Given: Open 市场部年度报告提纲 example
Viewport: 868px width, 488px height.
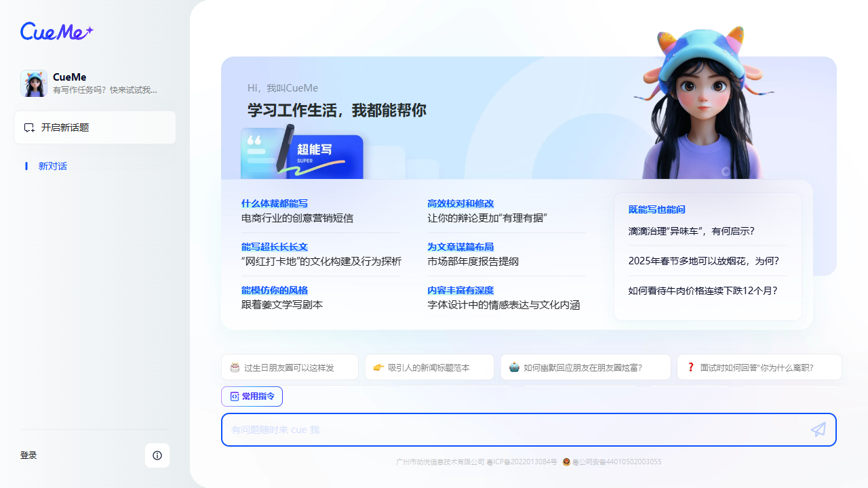Looking at the screenshot, I should (x=473, y=262).
